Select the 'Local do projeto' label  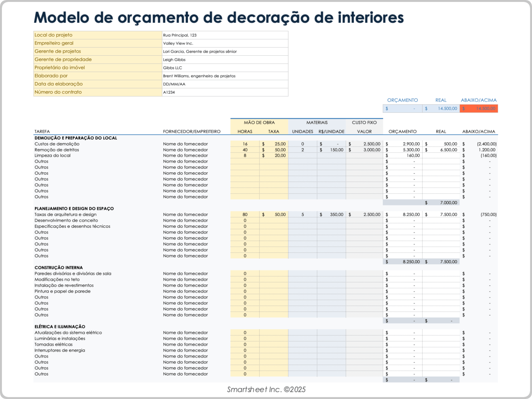(98, 35)
